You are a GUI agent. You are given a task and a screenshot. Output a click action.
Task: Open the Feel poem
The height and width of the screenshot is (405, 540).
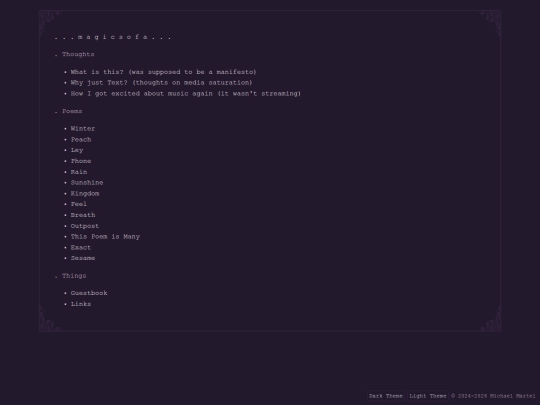(x=79, y=204)
